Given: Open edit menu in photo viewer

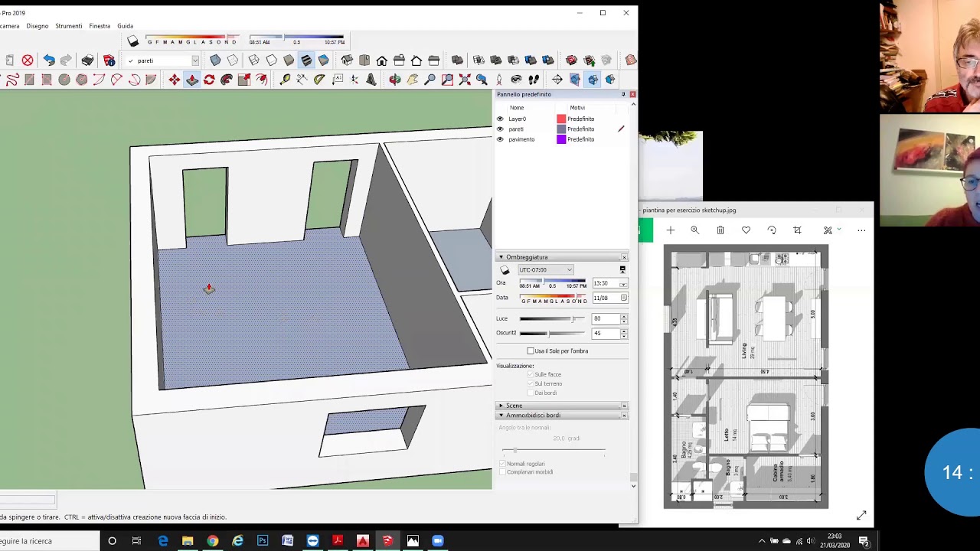Looking at the screenshot, I should pyautogui.click(x=831, y=230).
